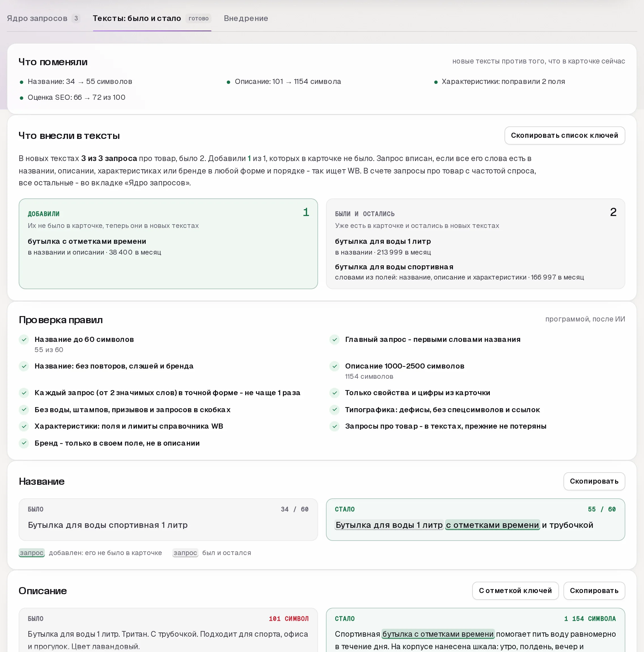Image resolution: width=644 pixels, height=652 pixels.
Task: Click «Название: 34 → 55 символов» summary line
Action: 80,82
